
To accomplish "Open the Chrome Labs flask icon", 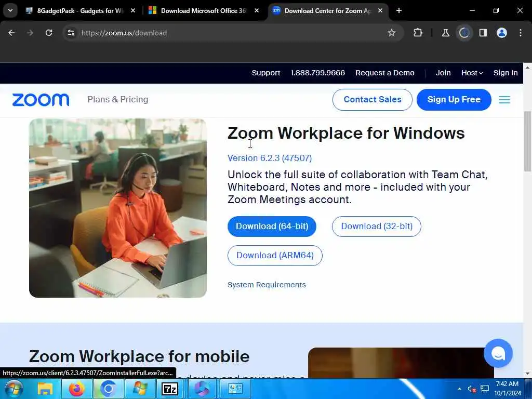I will click(x=445, y=33).
